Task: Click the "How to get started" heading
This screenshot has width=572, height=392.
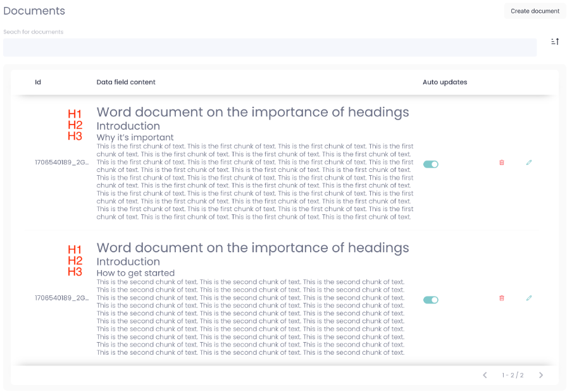Action: tap(135, 273)
